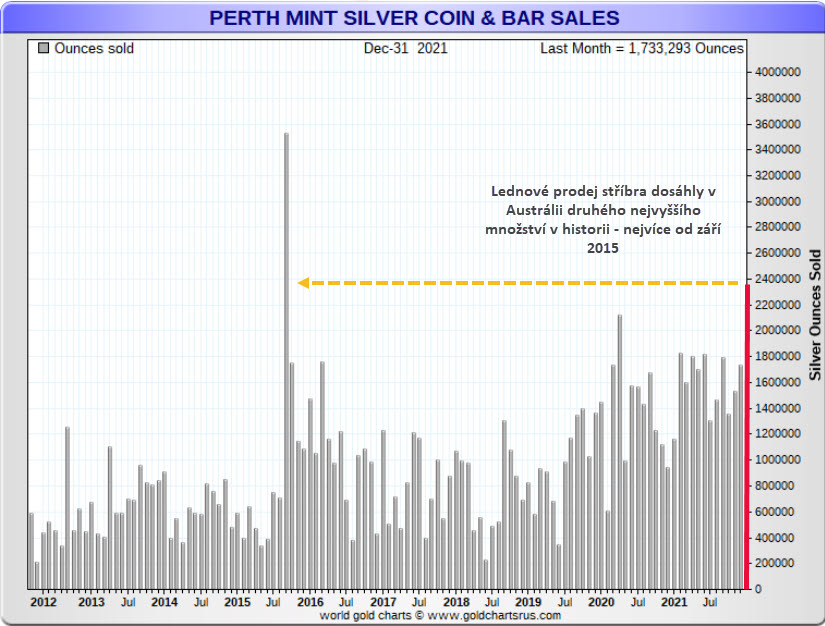Click the '2021' x-axis label
The height and width of the screenshot is (626, 825).
(674, 602)
